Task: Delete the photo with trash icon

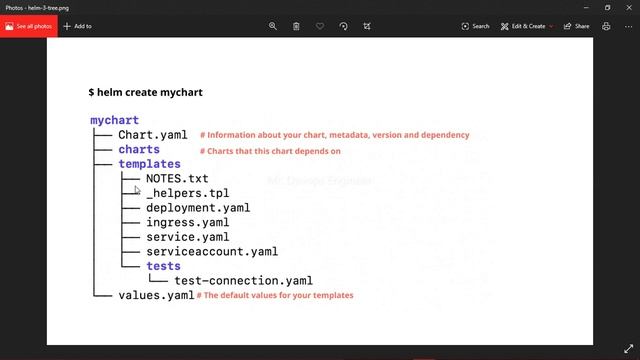Action: coord(296,26)
